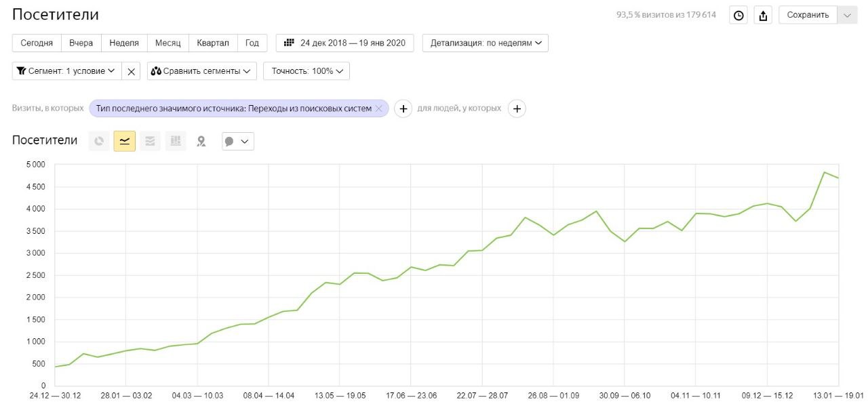The image size is (868, 406).
Task: Click the Сохранить button
Action: pyautogui.click(x=808, y=15)
